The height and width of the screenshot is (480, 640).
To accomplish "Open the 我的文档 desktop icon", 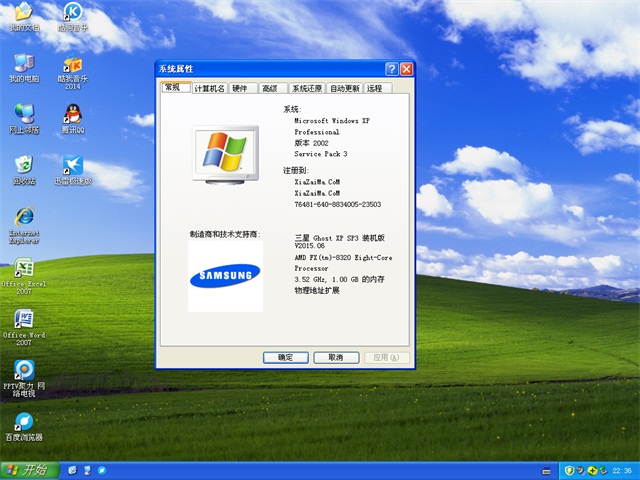I will click(x=22, y=14).
